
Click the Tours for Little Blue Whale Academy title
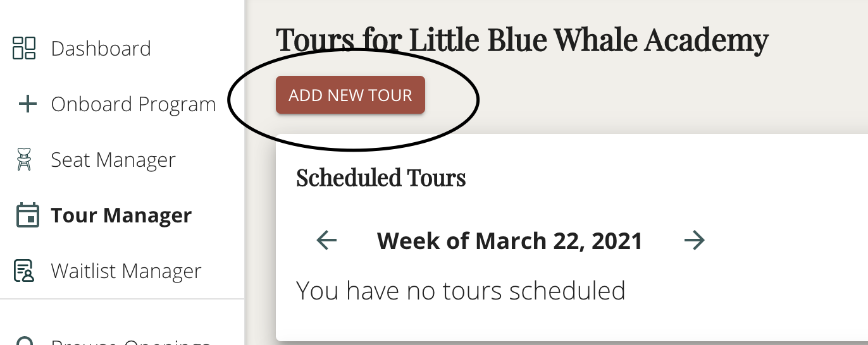tap(522, 40)
